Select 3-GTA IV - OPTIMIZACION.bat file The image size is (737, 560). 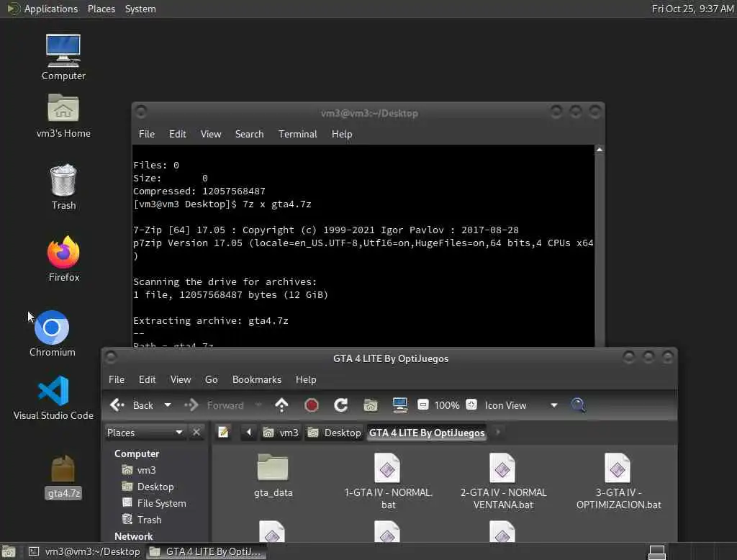pos(618,482)
